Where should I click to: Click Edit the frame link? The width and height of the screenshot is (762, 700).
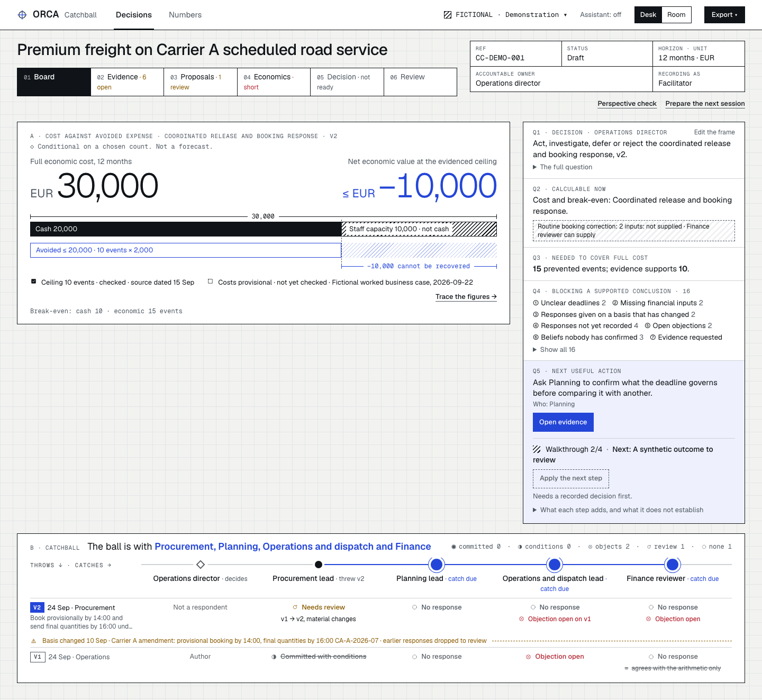pyautogui.click(x=714, y=132)
